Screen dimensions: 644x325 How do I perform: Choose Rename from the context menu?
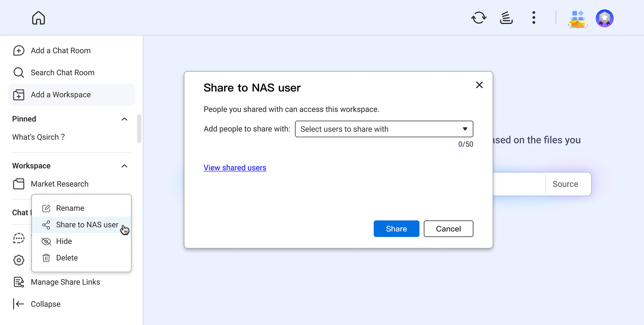pos(70,208)
